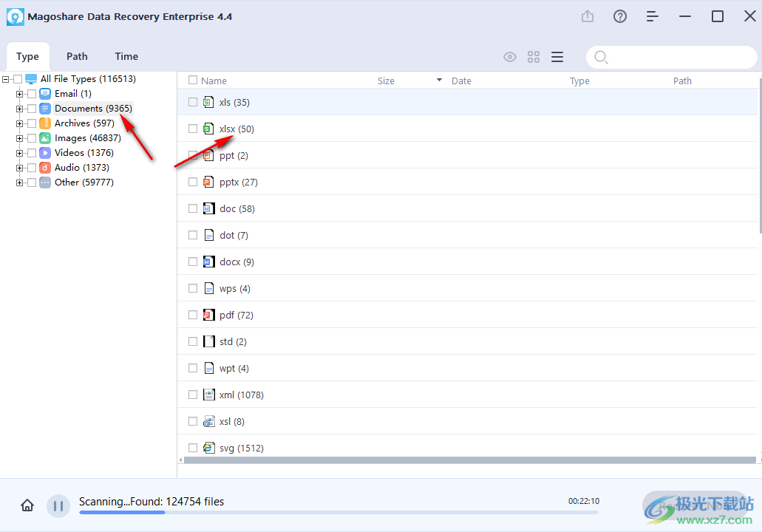Click the doc file type icon
Screen dimensions: 762x532
(x=208, y=208)
